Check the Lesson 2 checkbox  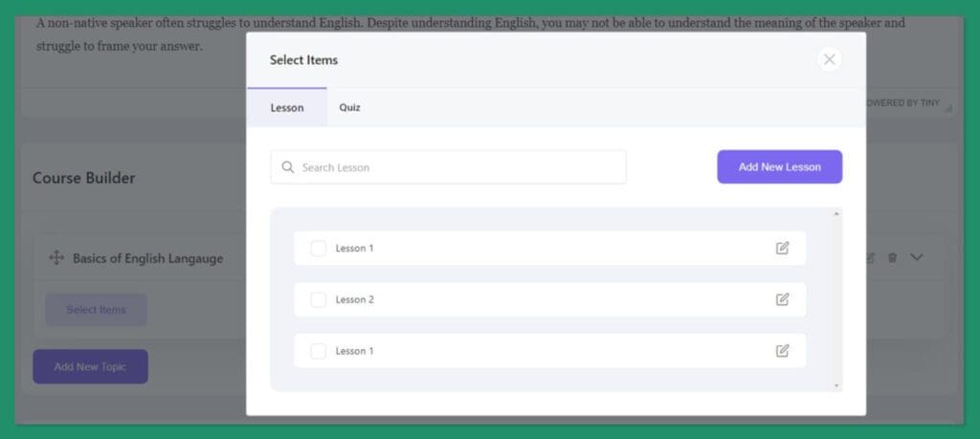(319, 299)
